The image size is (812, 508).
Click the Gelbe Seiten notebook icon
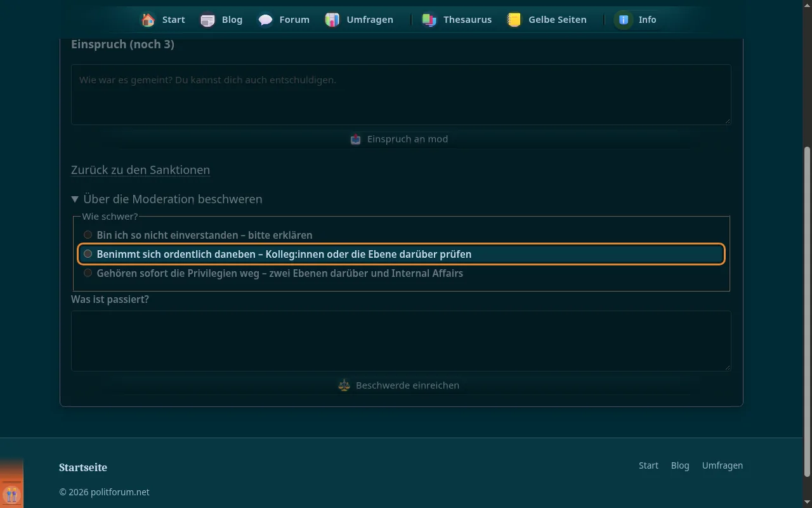tap(514, 20)
